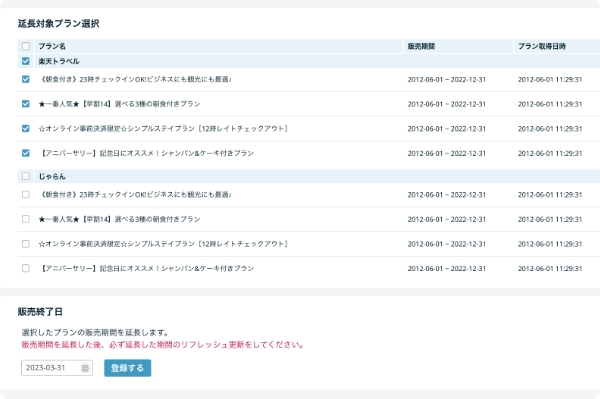Click 楽天トラベル plan name ★一番人気★【早割14】選べる3種の朝食付きプラン
Image resolution: width=600 pixels, height=399 pixels.
[119, 104]
